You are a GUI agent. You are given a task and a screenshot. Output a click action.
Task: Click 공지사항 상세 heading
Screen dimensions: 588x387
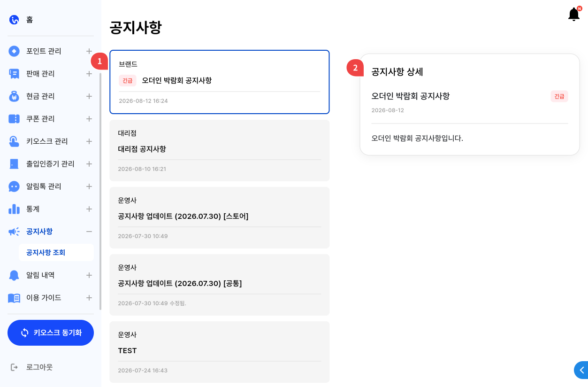(397, 72)
